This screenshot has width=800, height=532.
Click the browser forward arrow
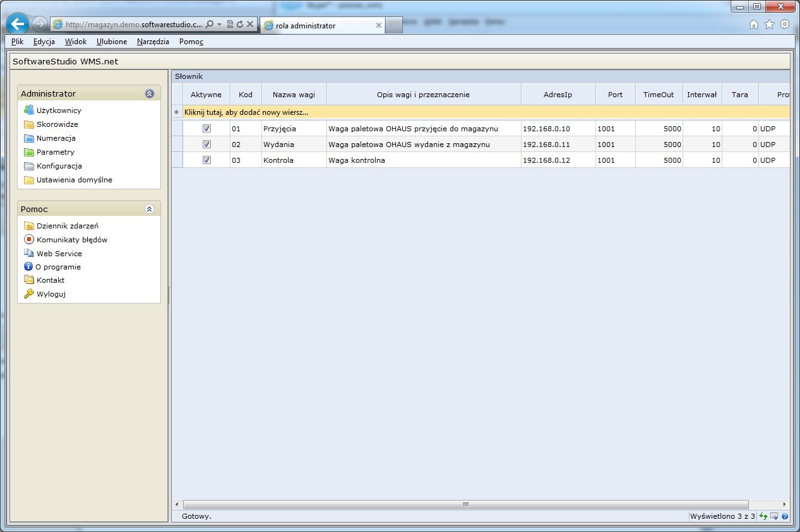(40, 25)
